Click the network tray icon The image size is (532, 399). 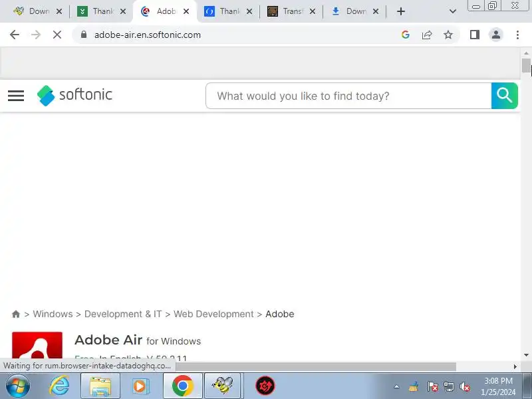pyautogui.click(x=448, y=386)
